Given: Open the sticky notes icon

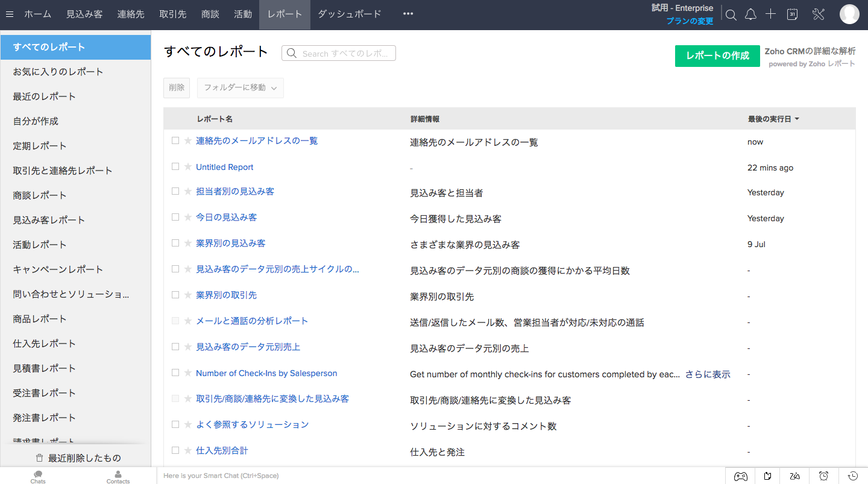Looking at the screenshot, I should click(767, 476).
